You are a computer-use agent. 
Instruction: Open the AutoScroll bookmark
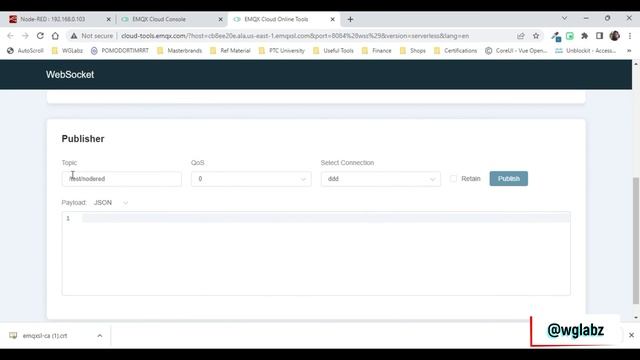pyautogui.click(x=25, y=51)
